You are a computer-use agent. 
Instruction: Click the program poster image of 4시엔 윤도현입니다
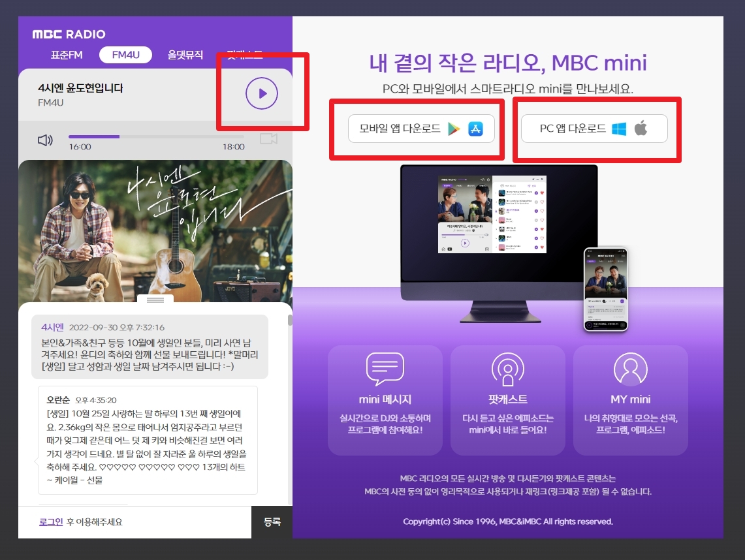click(155, 231)
